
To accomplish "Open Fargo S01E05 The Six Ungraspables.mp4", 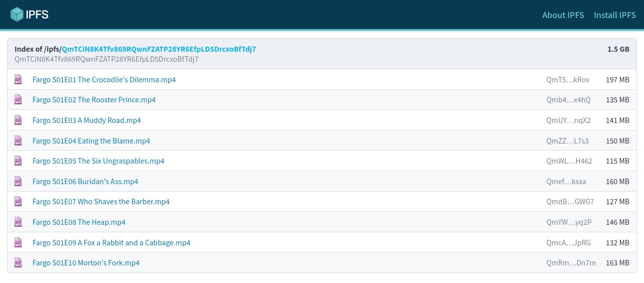I will [x=98, y=161].
